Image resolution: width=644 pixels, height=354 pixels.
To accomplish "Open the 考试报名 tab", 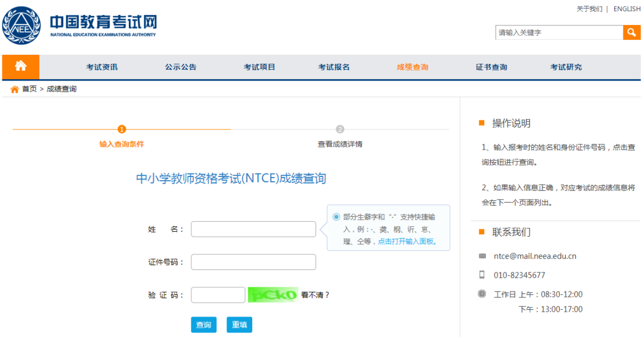I will click(336, 67).
